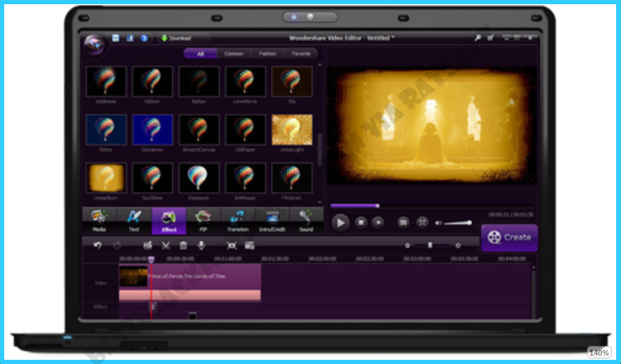Select the Prince.of.Persia video clip on timeline

pos(190,282)
